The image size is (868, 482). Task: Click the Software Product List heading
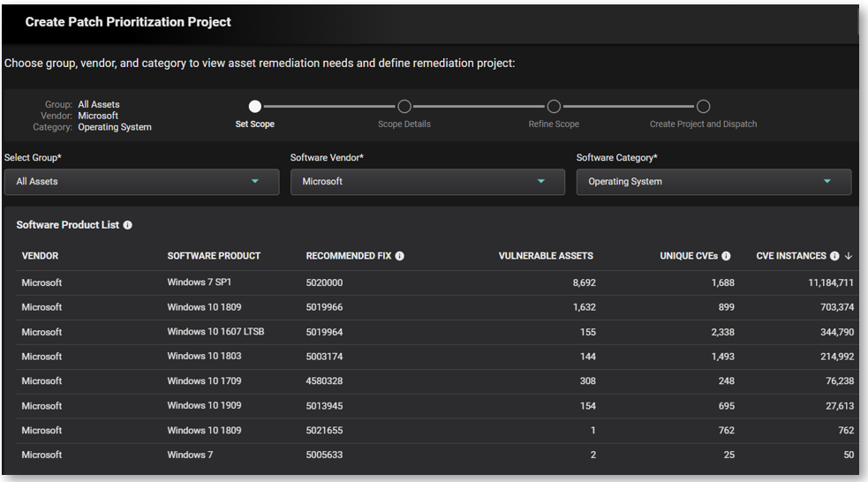[x=67, y=225]
